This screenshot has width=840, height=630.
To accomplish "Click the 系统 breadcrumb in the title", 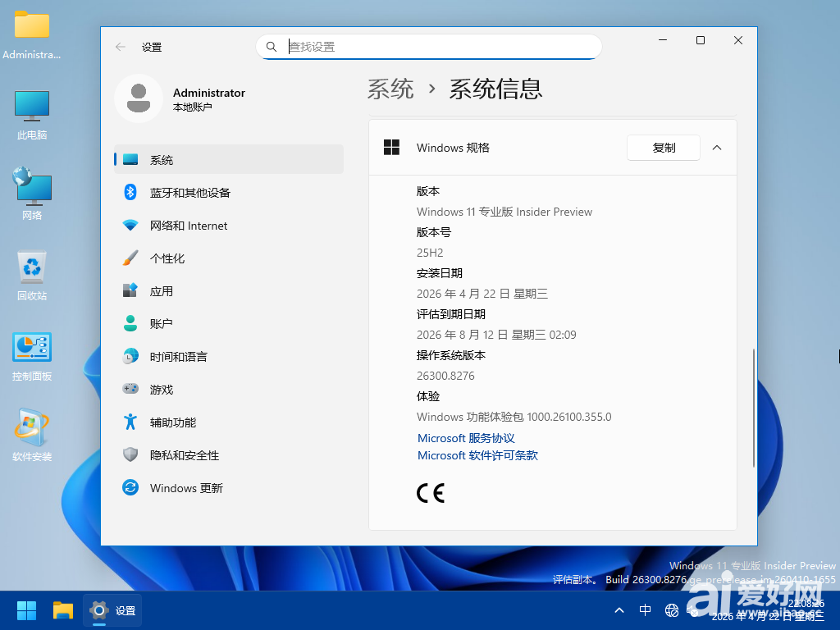I will point(390,89).
